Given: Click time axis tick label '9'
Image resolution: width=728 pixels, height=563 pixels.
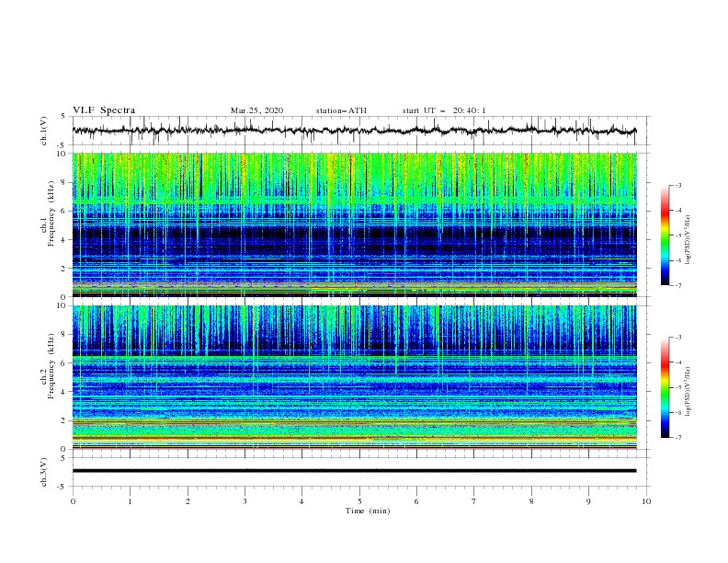Looking at the screenshot, I should tap(588, 501).
